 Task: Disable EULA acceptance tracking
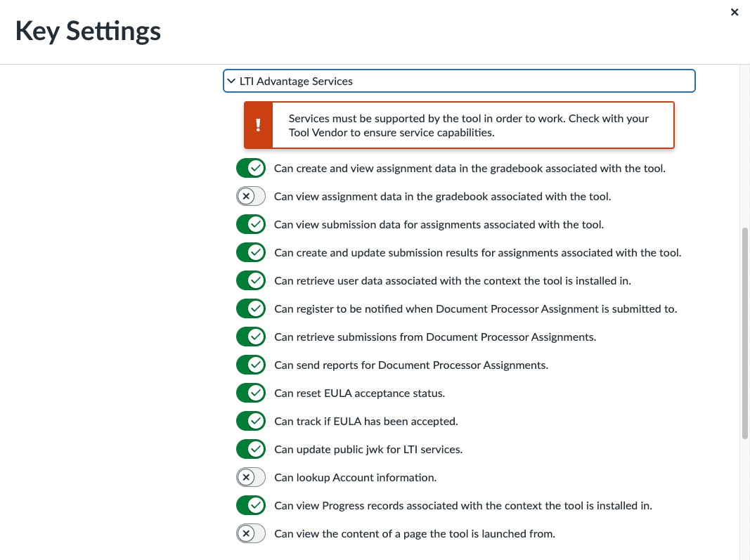(251, 421)
